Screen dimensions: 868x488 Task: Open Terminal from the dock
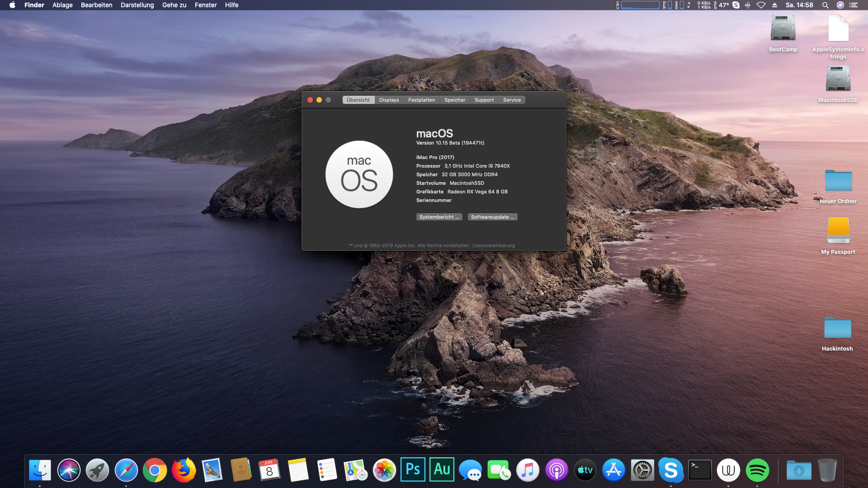click(x=699, y=470)
